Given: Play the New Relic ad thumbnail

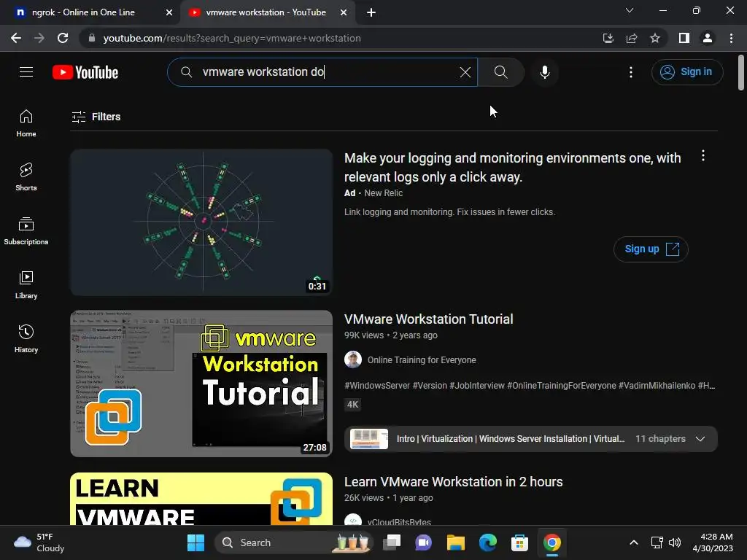Looking at the screenshot, I should tap(201, 222).
